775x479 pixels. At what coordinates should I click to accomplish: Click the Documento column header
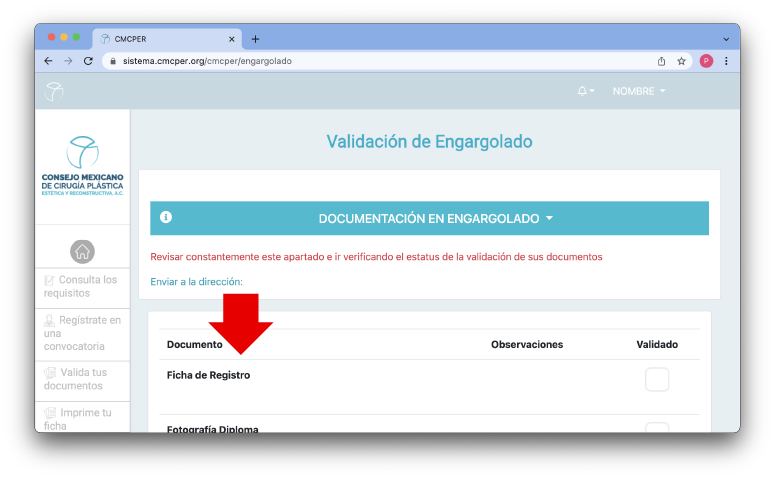194,345
